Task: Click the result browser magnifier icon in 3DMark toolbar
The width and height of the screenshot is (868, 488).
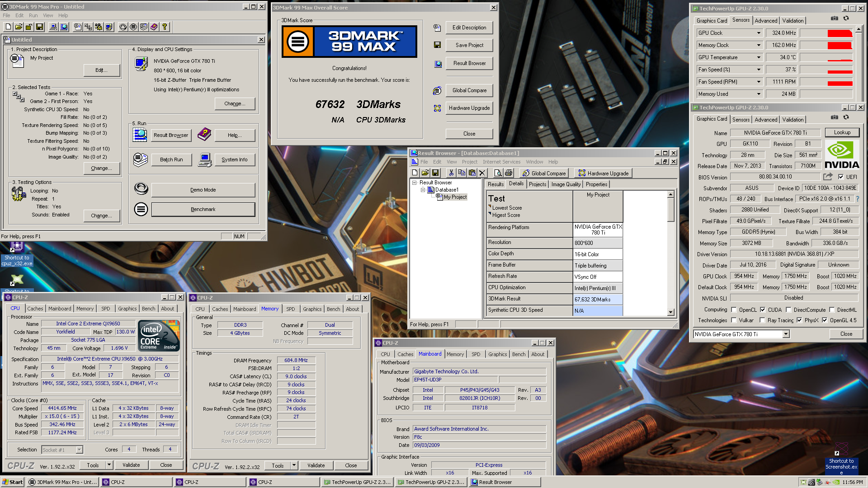Action: 64,27
